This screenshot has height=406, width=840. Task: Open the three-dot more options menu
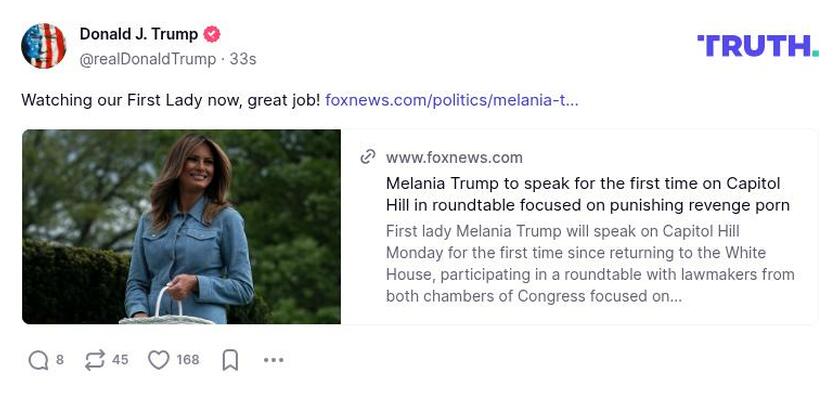click(273, 360)
